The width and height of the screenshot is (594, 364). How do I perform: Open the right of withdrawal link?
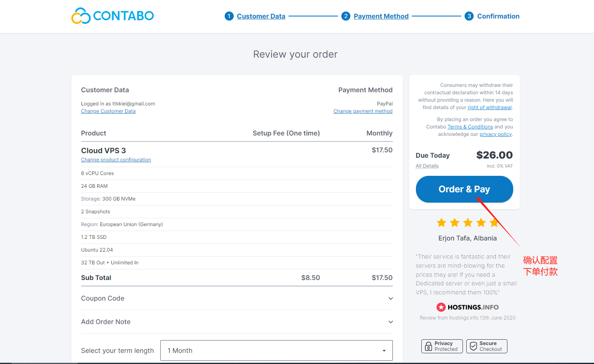coord(490,107)
